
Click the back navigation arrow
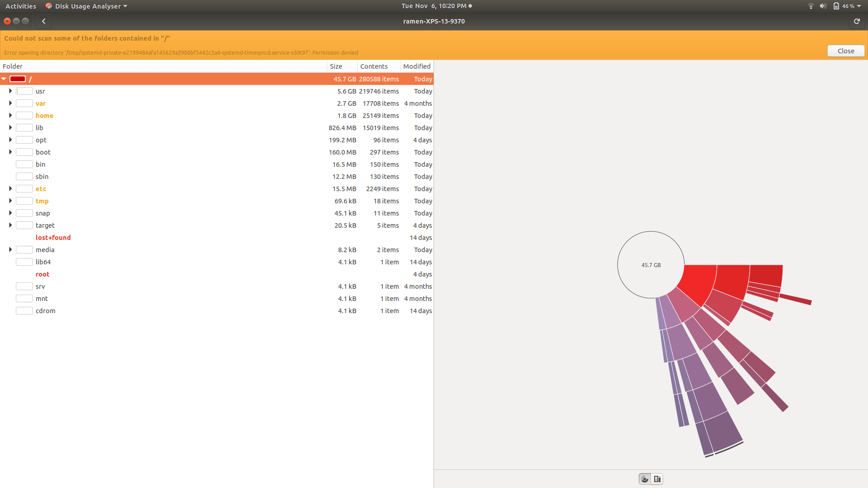pos(43,21)
